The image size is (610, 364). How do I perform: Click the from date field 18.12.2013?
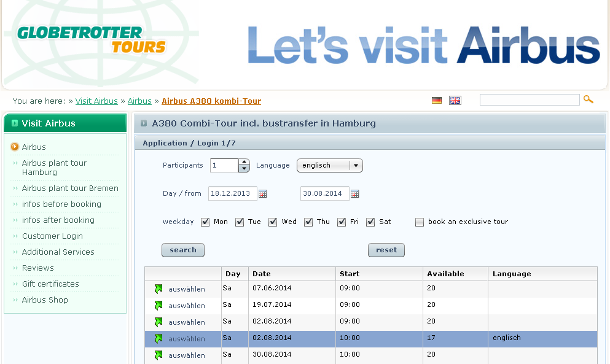tap(233, 194)
